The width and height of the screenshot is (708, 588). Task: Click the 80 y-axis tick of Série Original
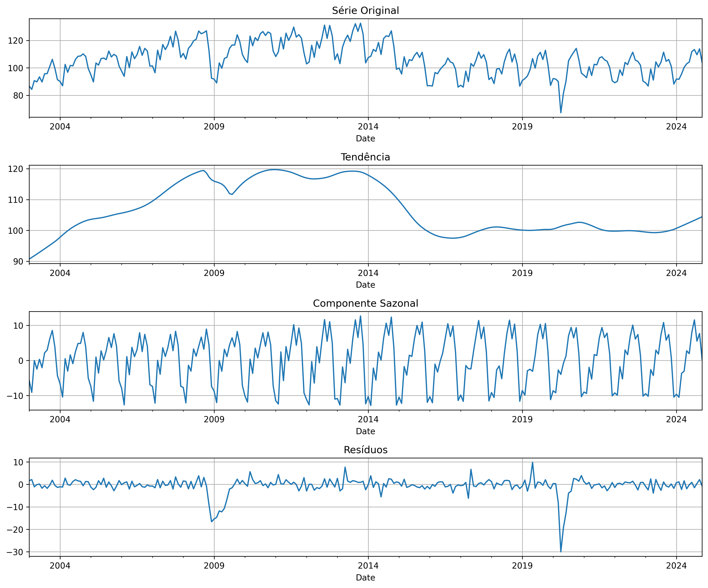pyautogui.click(x=18, y=96)
